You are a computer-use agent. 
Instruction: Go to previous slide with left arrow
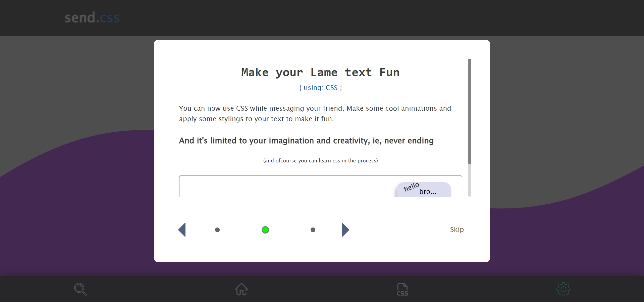click(182, 230)
